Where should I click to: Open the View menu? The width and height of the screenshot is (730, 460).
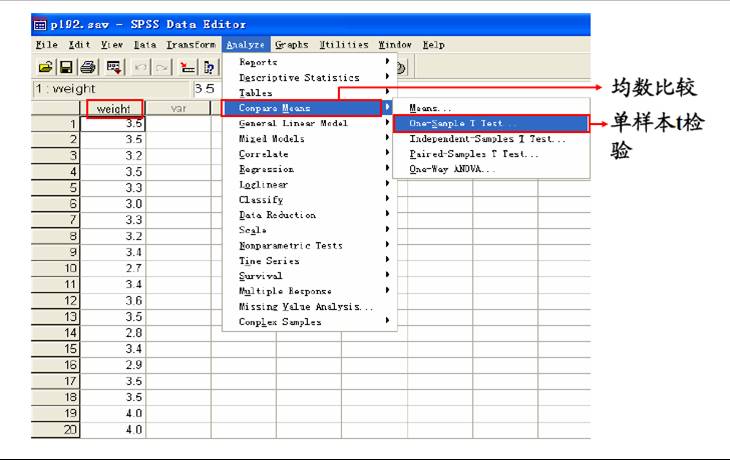112,45
